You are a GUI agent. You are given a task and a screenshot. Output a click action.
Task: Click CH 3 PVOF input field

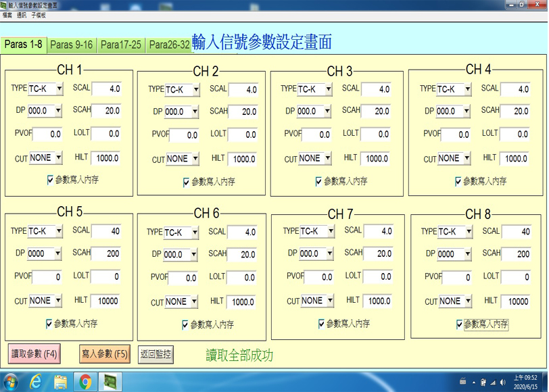pos(316,134)
